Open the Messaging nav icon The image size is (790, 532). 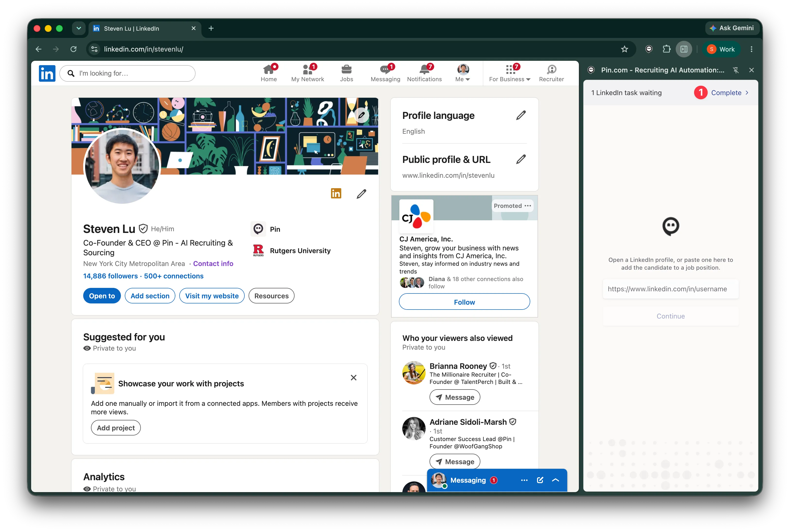[x=385, y=73]
